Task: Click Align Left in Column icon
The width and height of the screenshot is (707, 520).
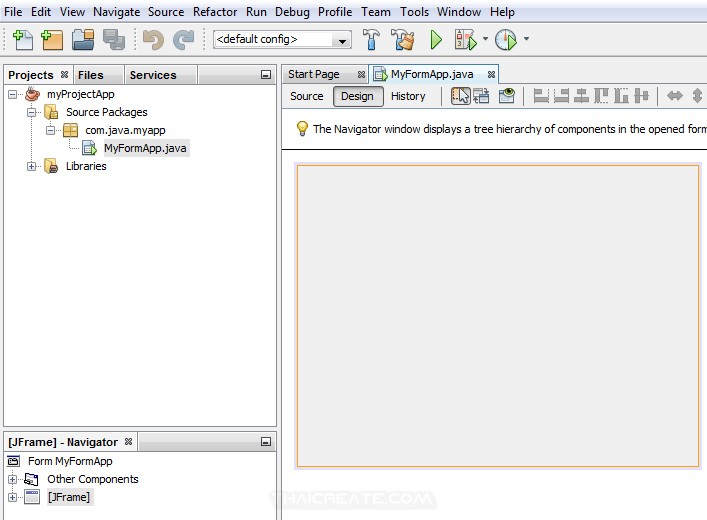Action: 541,96
